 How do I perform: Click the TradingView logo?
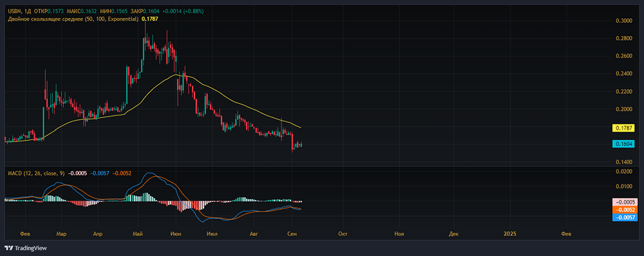[x=26, y=248]
